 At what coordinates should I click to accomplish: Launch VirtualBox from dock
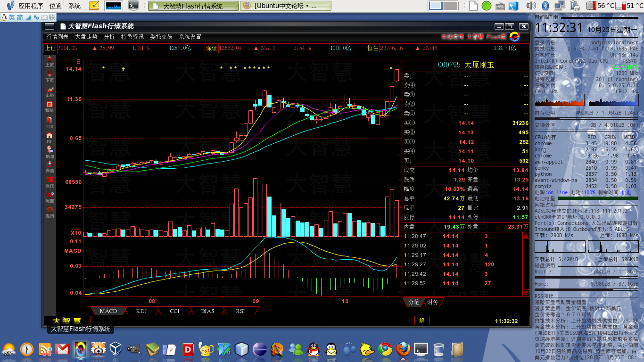(116, 349)
